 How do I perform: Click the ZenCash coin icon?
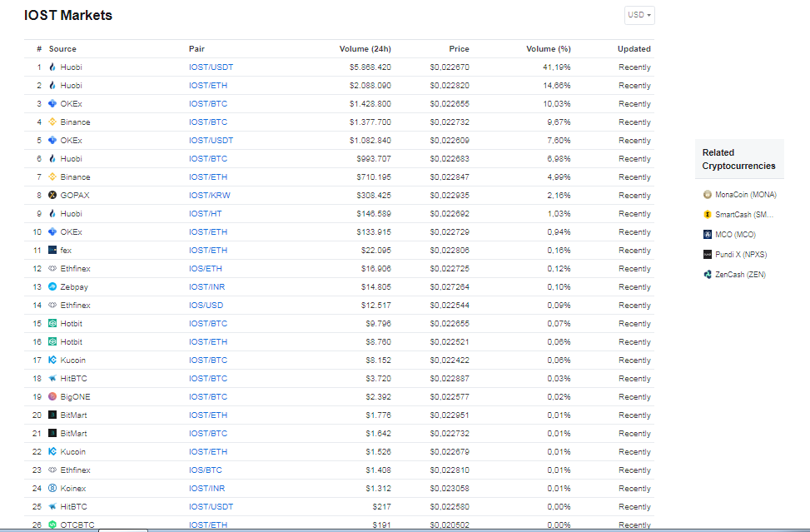tap(708, 274)
